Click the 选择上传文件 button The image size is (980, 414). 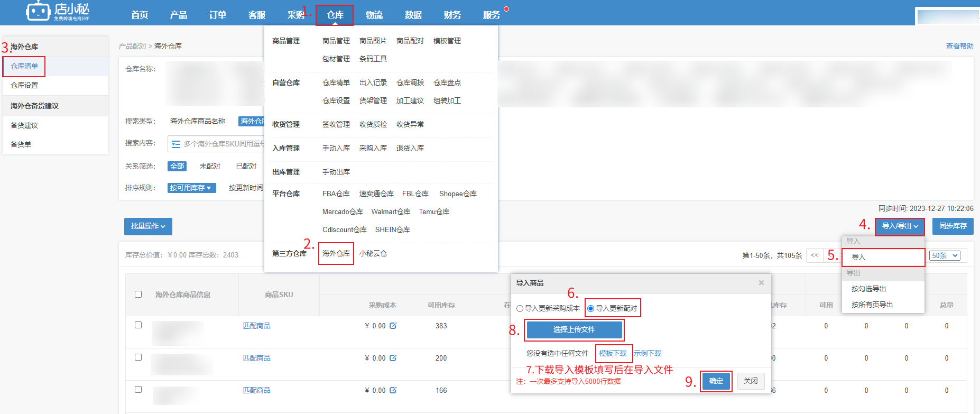[x=574, y=329]
